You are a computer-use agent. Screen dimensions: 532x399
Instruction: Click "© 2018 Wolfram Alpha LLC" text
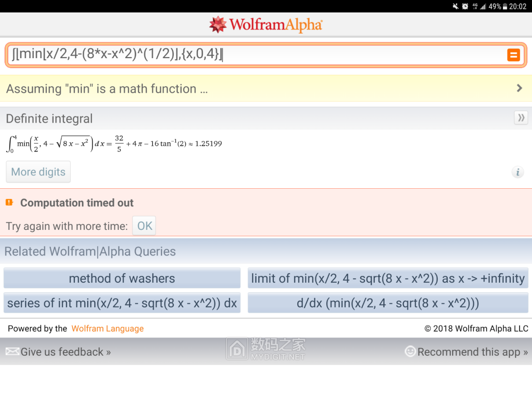point(476,328)
